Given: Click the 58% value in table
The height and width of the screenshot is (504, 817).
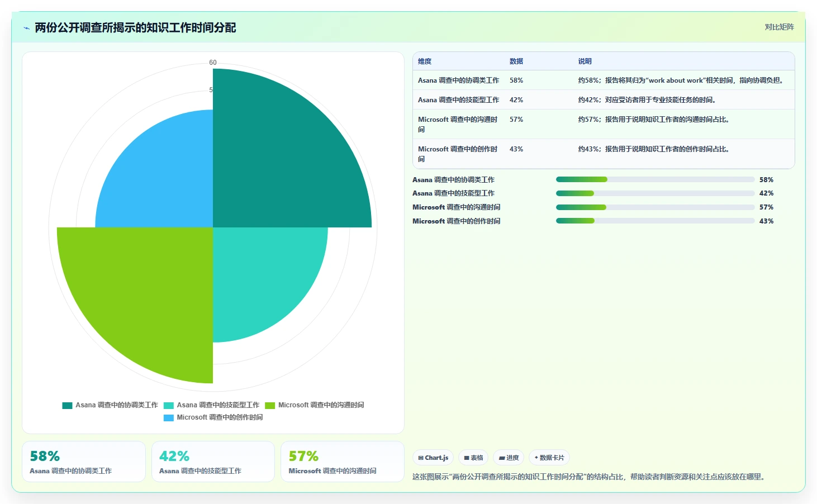Looking at the screenshot, I should (x=516, y=80).
